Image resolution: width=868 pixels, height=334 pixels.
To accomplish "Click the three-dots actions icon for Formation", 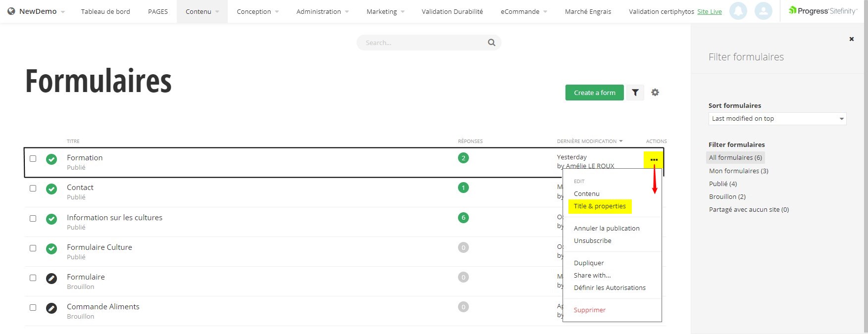I will [654, 160].
